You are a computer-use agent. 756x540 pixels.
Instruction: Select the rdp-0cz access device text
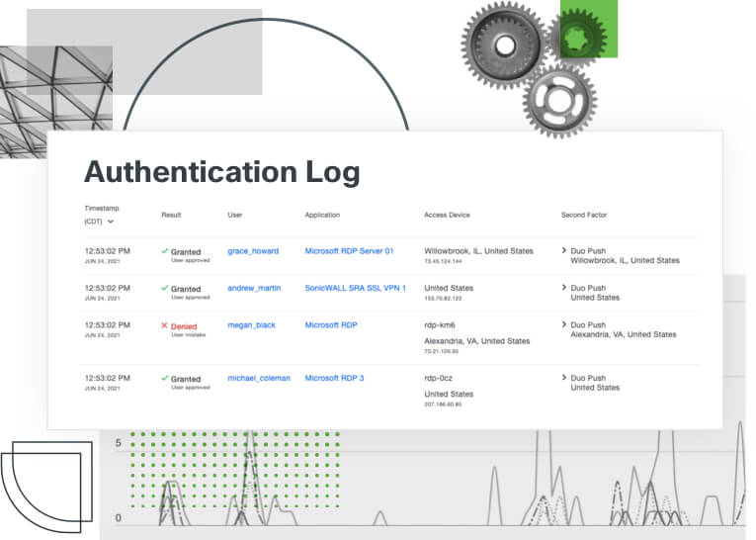pyautogui.click(x=438, y=379)
